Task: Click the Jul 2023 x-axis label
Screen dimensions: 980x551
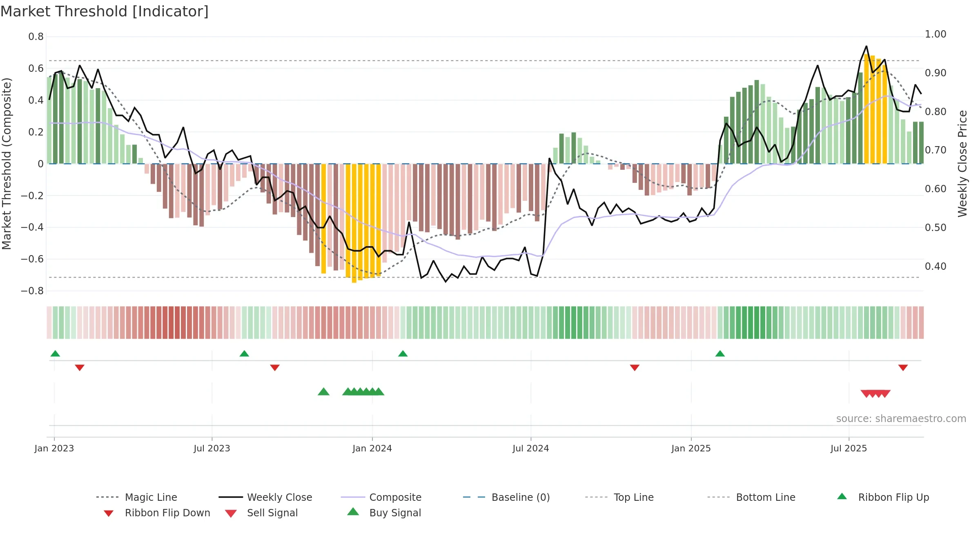Action: (212, 449)
